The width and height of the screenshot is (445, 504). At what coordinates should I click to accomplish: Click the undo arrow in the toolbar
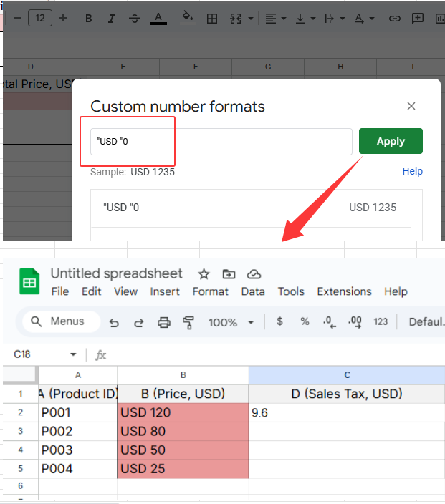tap(114, 323)
